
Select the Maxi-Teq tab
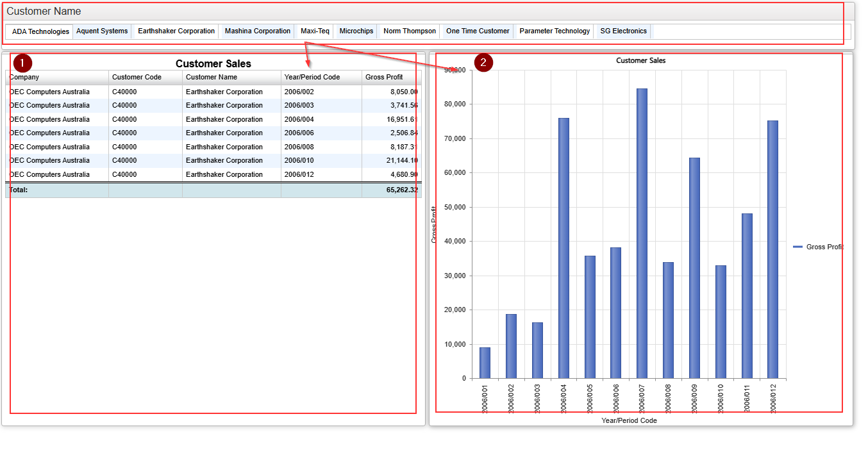[315, 31]
